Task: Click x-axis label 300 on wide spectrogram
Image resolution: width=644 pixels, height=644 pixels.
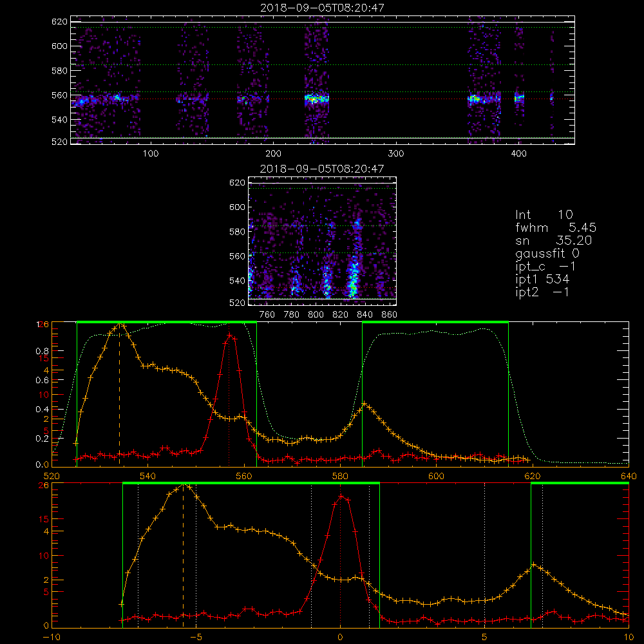Action: click(396, 154)
